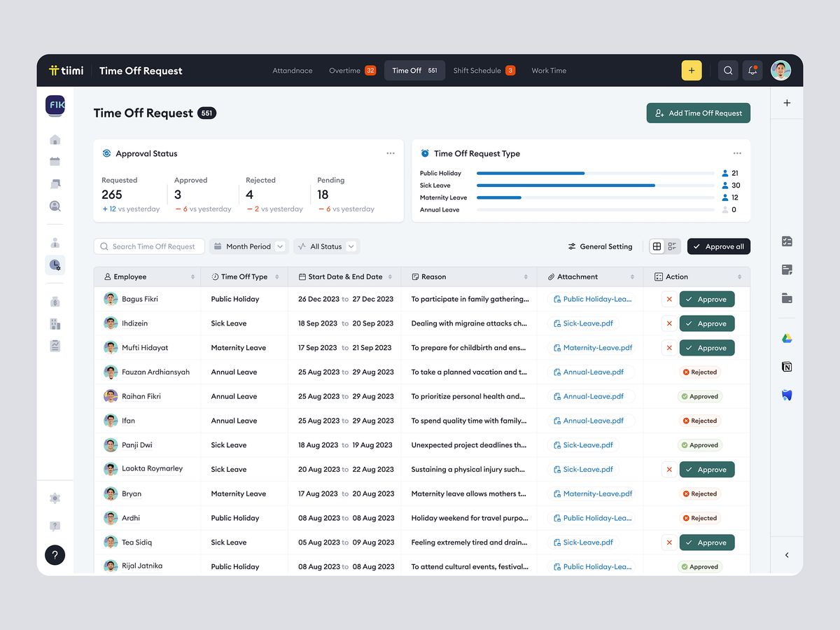840x630 pixels.
Task: Open the Google Drive icon in right panel
Action: click(787, 339)
